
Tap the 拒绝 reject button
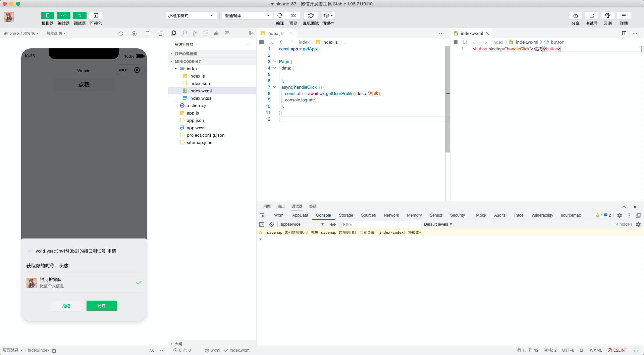(x=66, y=306)
